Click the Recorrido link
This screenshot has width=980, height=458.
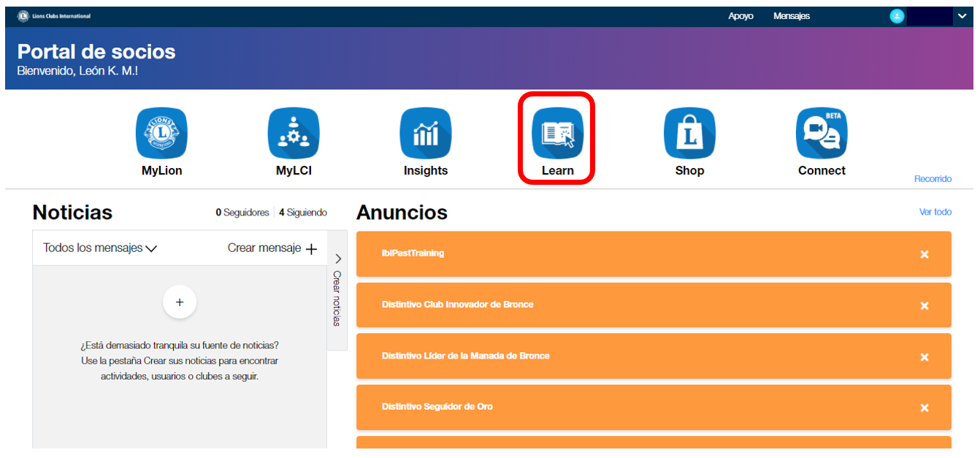[933, 179]
